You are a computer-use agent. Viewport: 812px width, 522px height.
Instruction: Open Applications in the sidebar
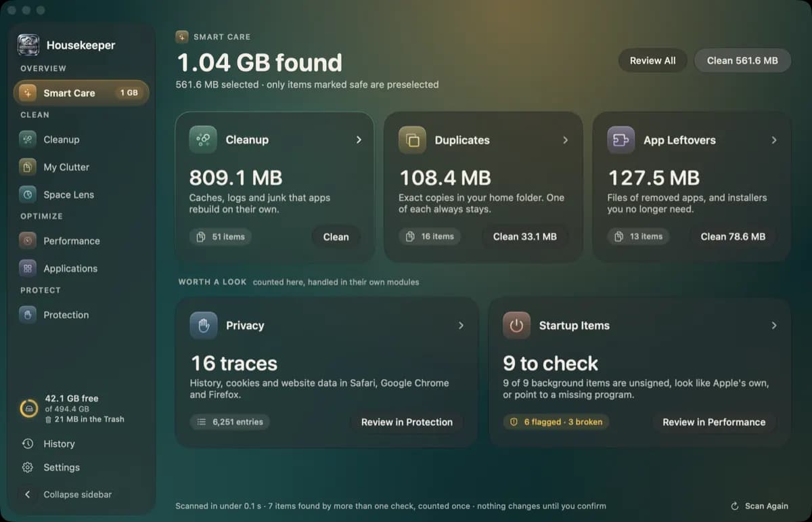click(81, 268)
